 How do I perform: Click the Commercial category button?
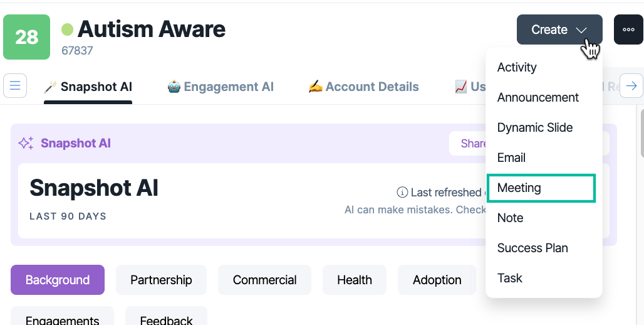264,280
